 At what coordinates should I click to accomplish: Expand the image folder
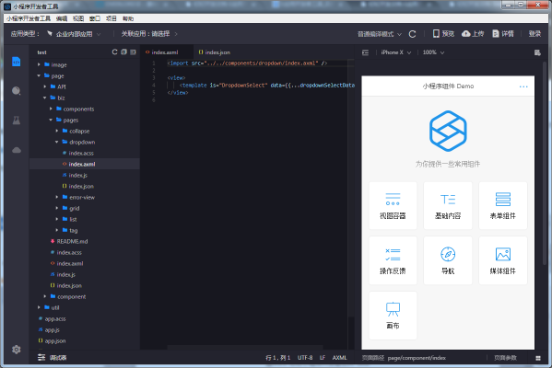click(39, 65)
